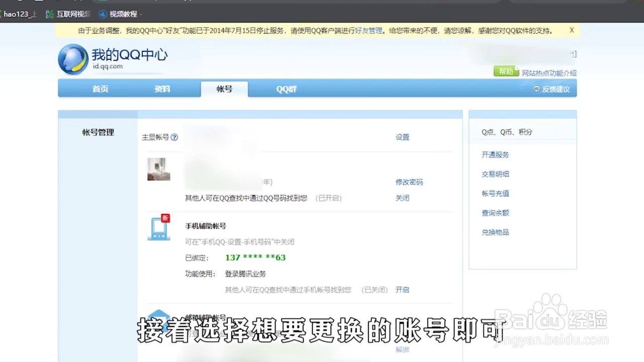This screenshot has height=362, width=644.
Task: Click the QQ center globe logo
Action: 73,59
